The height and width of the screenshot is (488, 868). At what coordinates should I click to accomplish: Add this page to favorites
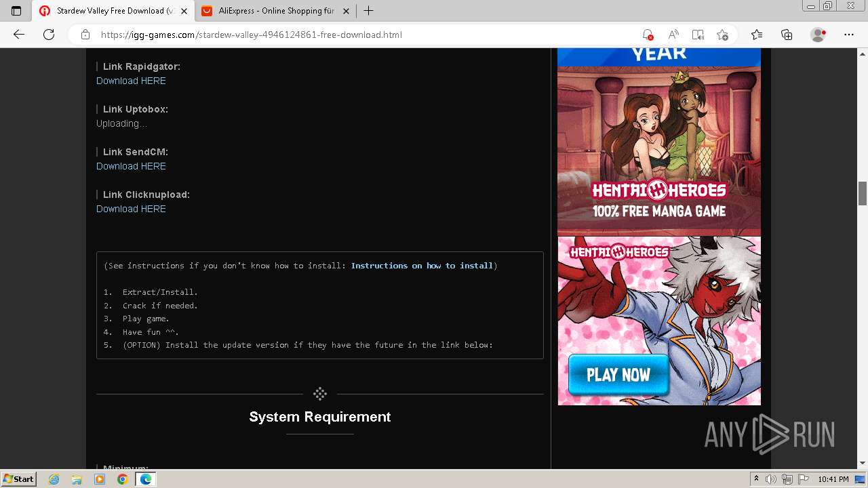(x=723, y=35)
